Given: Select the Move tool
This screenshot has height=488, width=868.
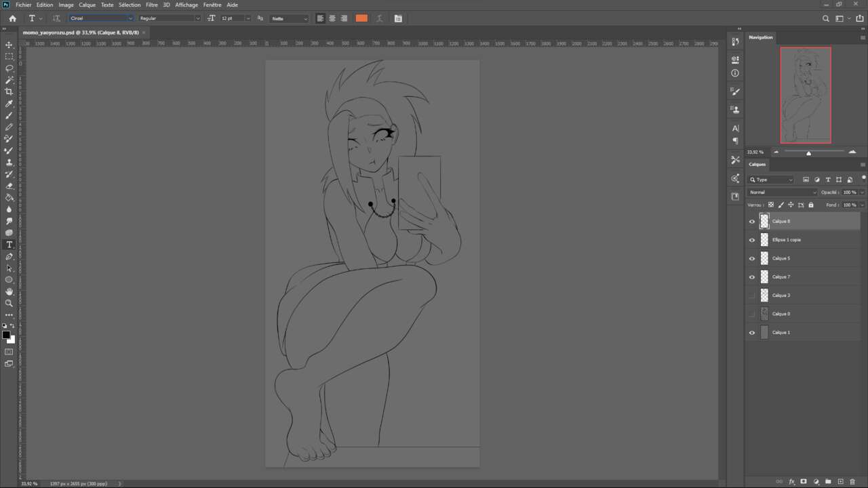Looking at the screenshot, I should (9, 45).
